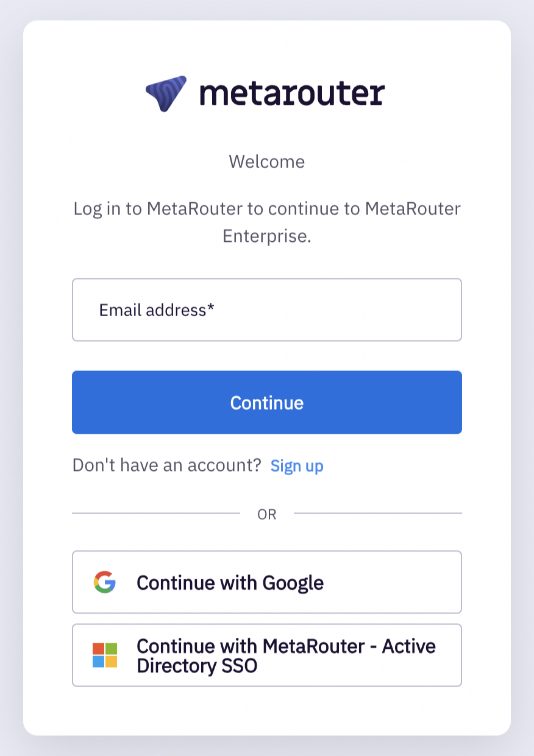
Task: Click the asterisk after Email address
Action: [x=211, y=309]
